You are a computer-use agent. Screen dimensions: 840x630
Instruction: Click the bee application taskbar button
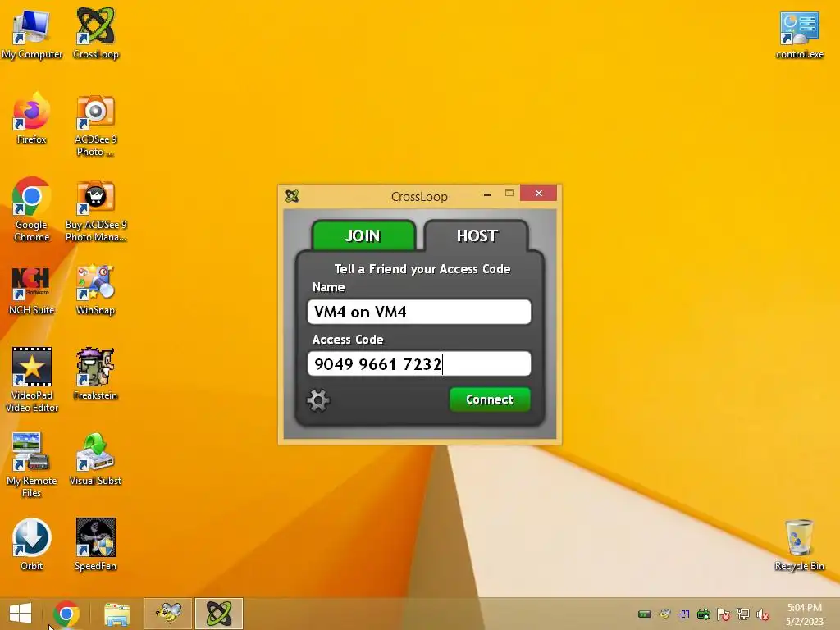coord(168,614)
